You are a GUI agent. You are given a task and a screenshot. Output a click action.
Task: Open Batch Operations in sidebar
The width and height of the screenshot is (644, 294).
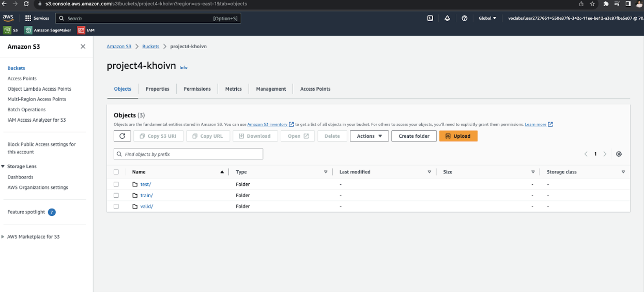26,110
